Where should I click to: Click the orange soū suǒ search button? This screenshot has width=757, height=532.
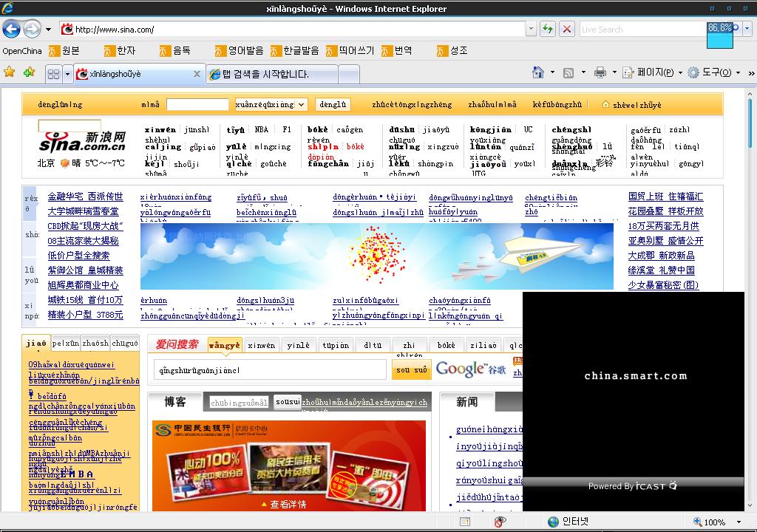pos(411,370)
